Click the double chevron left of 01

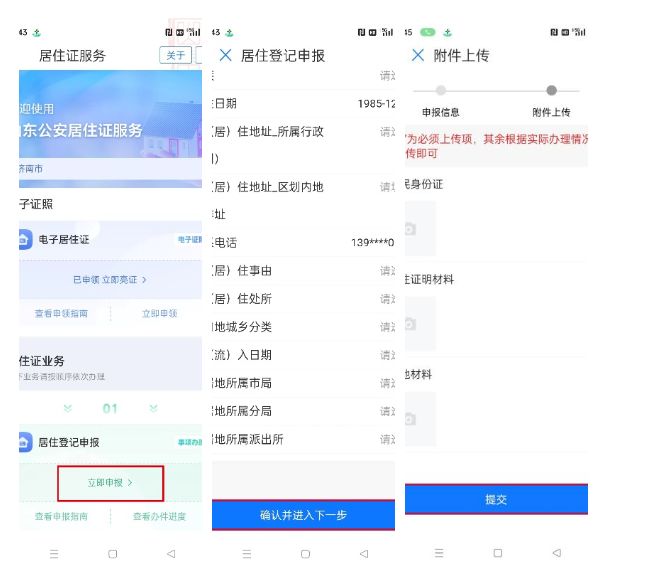tap(68, 409)
